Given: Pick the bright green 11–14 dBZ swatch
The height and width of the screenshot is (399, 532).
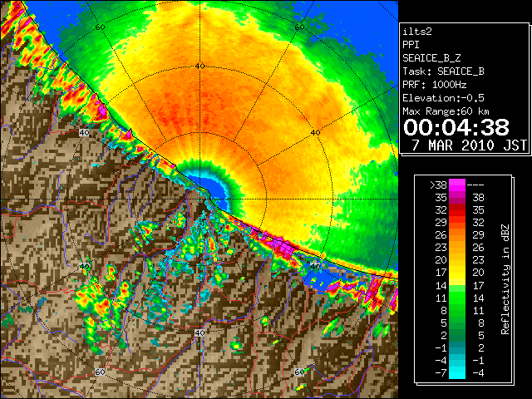Looking at the screenshot, I should coord(457,298).
